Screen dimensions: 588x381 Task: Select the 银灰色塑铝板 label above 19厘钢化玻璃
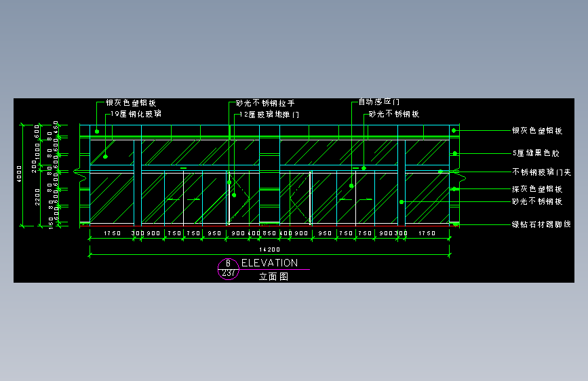[131, 103]
